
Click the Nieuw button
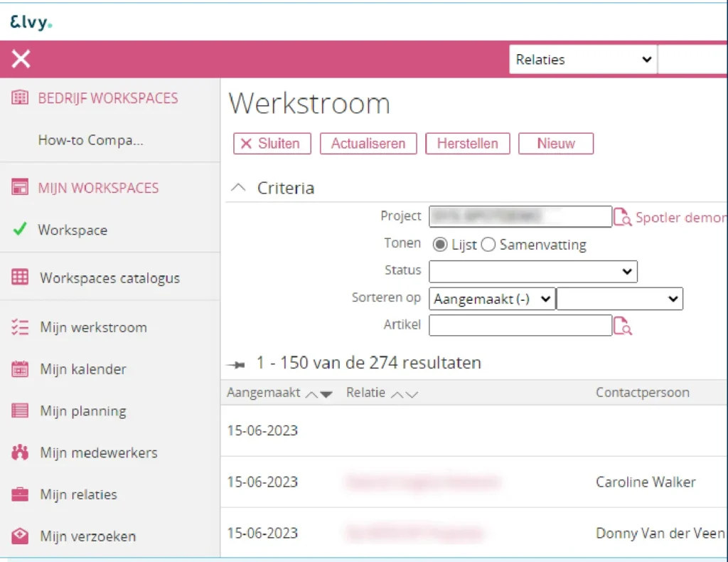(x=555, y=143)
